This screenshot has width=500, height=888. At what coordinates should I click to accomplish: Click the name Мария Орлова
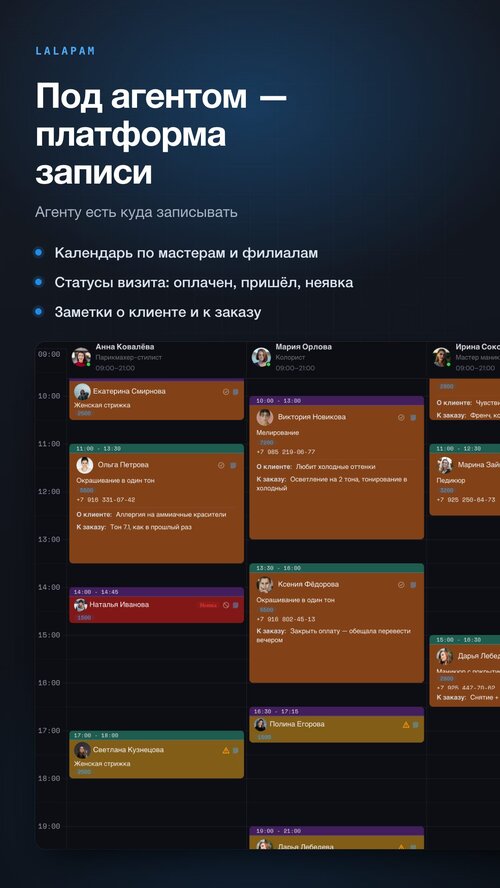point(304,347)
